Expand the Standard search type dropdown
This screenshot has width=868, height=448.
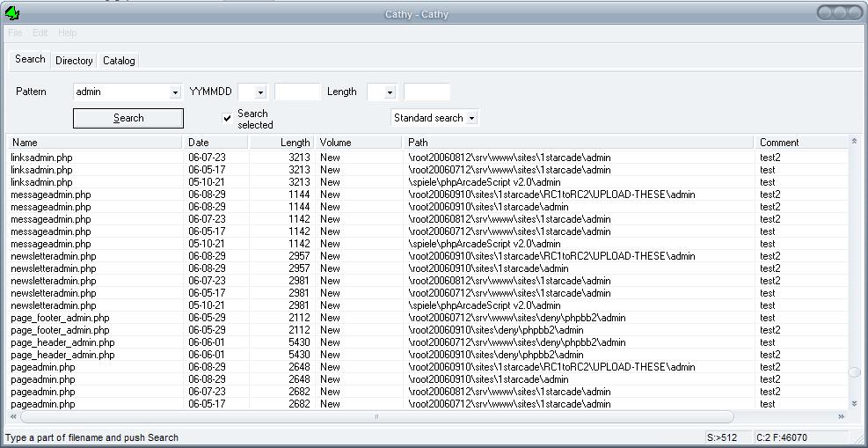(471, 118)
